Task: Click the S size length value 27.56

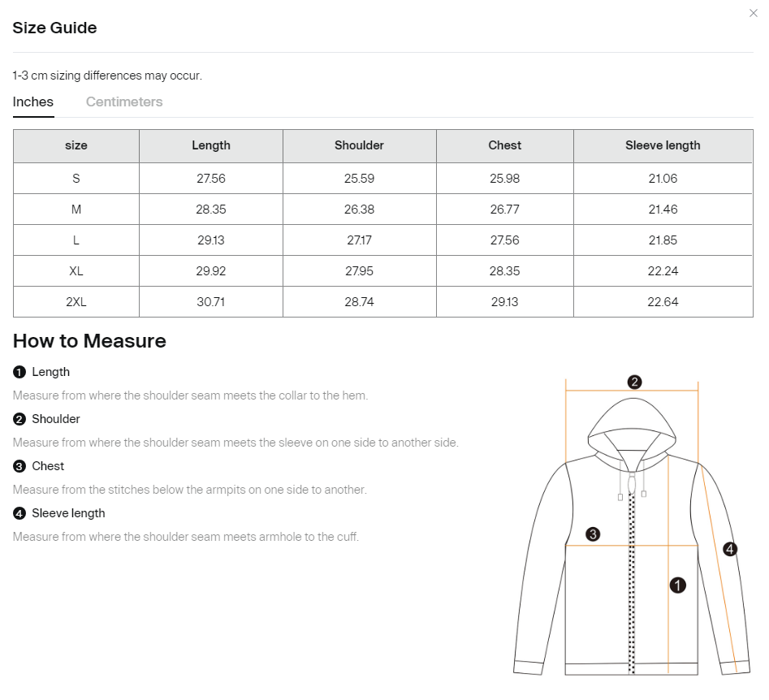Action: [211, 179]
